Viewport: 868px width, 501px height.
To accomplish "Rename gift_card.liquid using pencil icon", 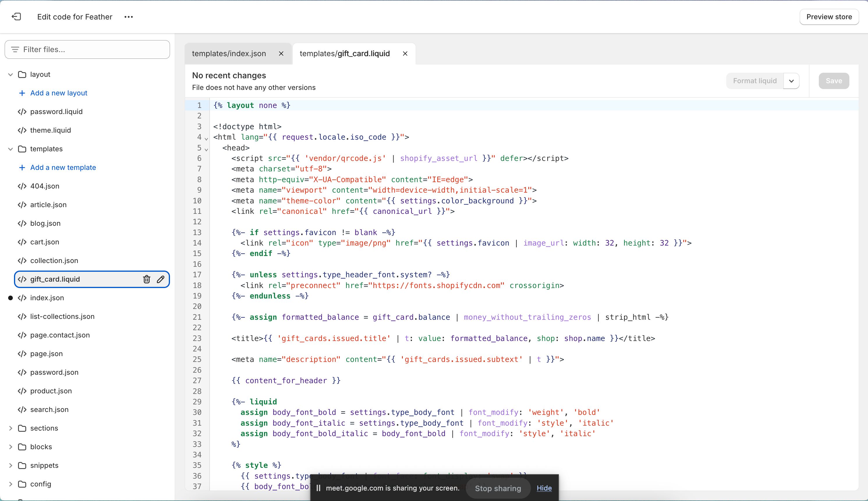I will [161, 279].
